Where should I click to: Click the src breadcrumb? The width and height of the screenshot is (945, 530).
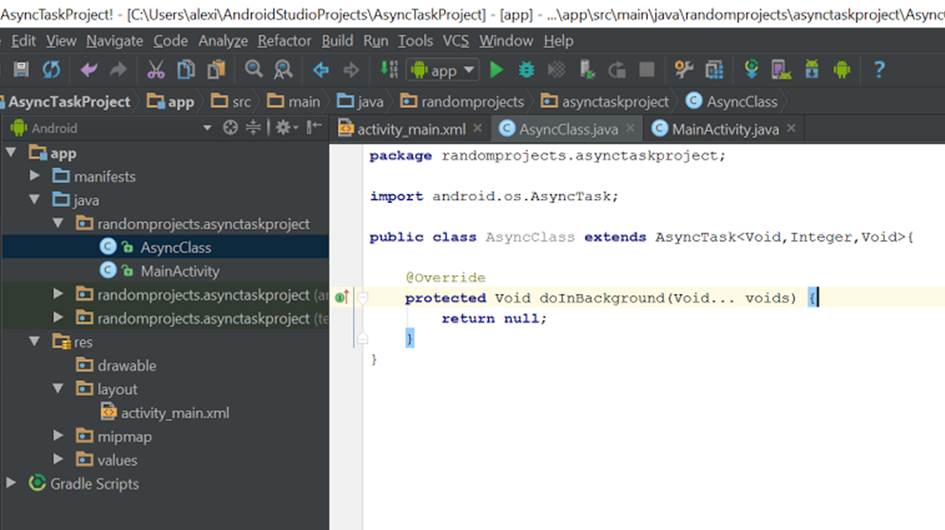point(231,101)
